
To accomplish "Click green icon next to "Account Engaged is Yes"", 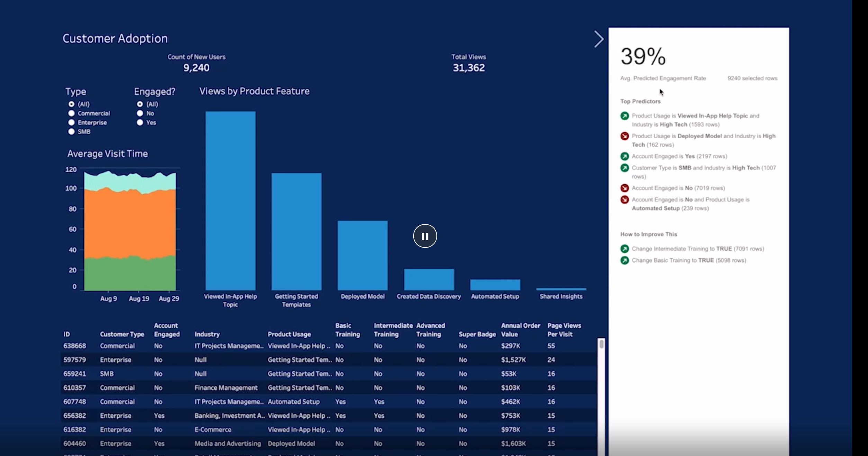I will tap(625, 156).
